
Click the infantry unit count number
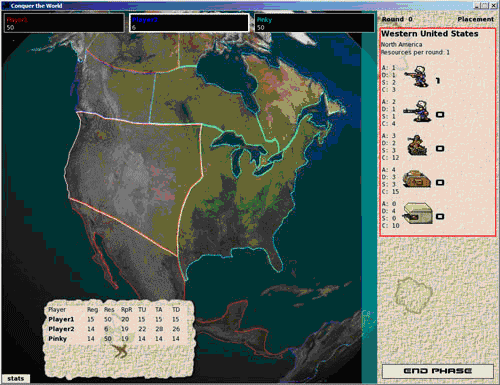point(438,81)
